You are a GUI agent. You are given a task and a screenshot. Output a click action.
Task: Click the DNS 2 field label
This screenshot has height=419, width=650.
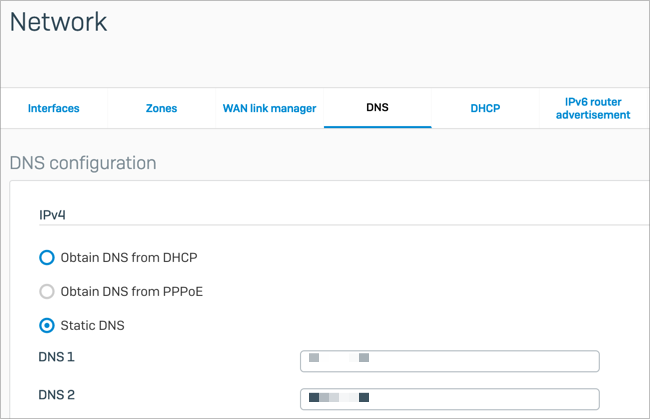(56, 395)
